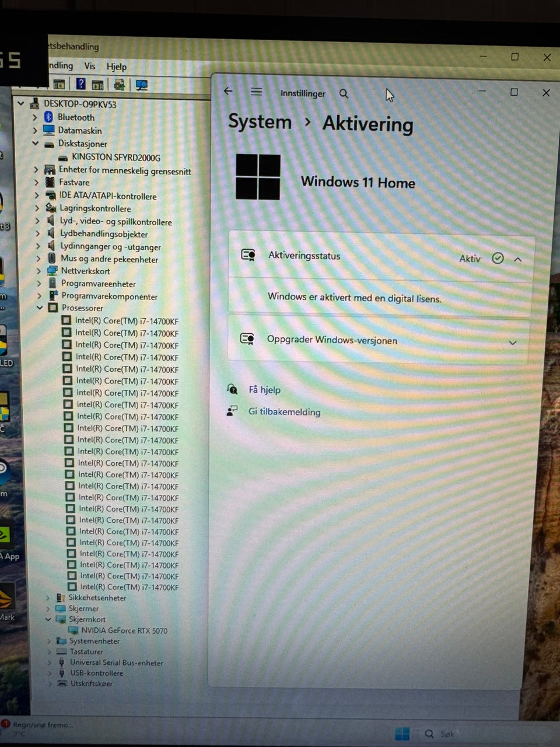560x747 pixels.
Task: Go to System in the breadcrumb
Action: [x=260, y=122]
